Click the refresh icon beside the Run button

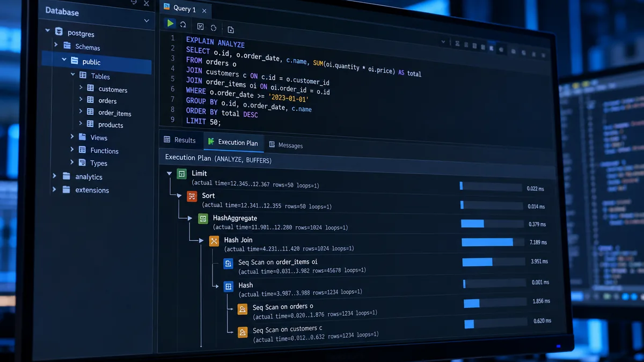pos(183,24)
